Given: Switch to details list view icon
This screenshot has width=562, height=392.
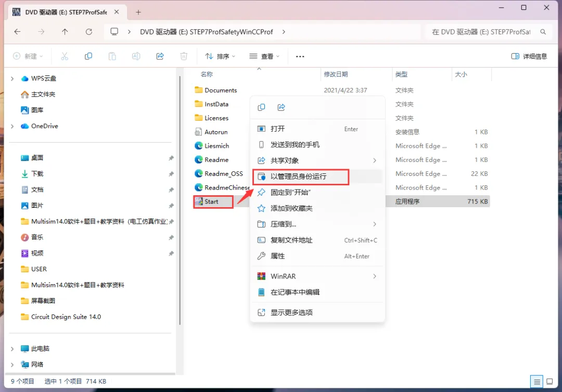Looking at the screenshot, I should (537, 382).
